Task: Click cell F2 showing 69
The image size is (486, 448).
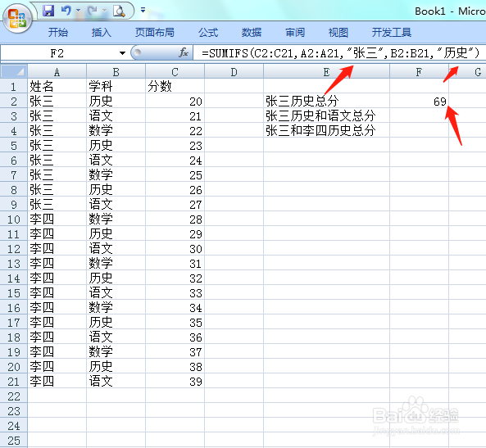Action: tap(419, 101)
